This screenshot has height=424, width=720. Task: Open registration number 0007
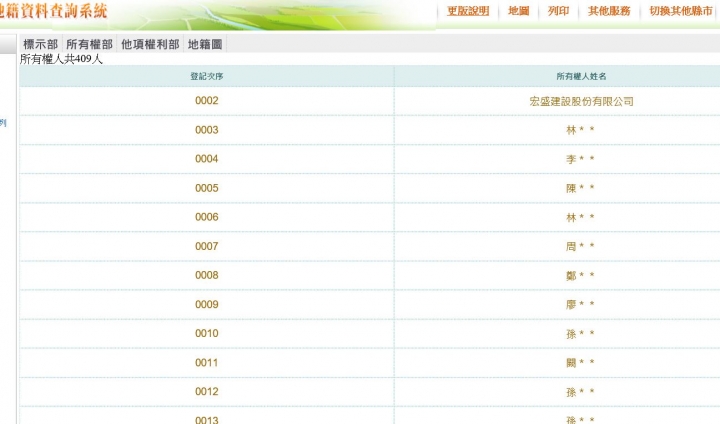(x=207, y=246)
